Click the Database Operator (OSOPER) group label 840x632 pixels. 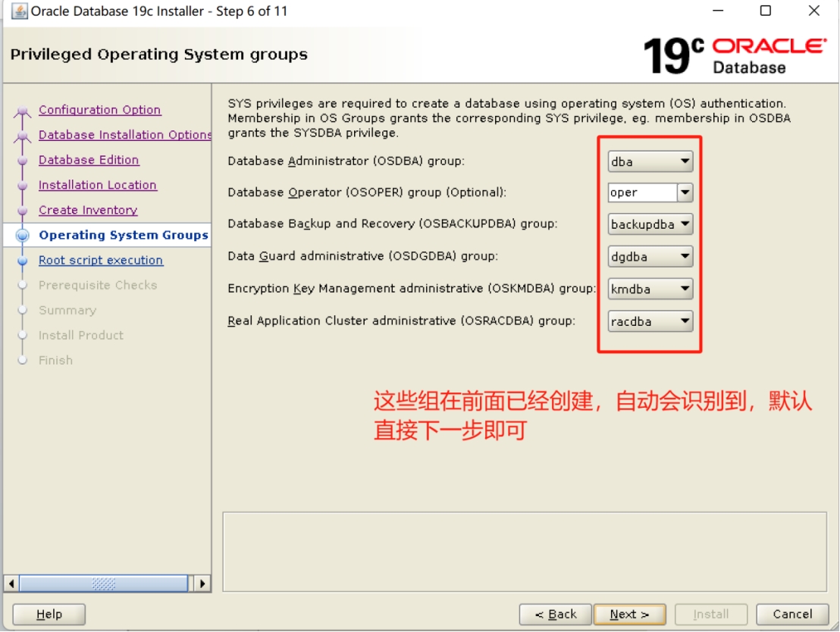tap(367, 192)
